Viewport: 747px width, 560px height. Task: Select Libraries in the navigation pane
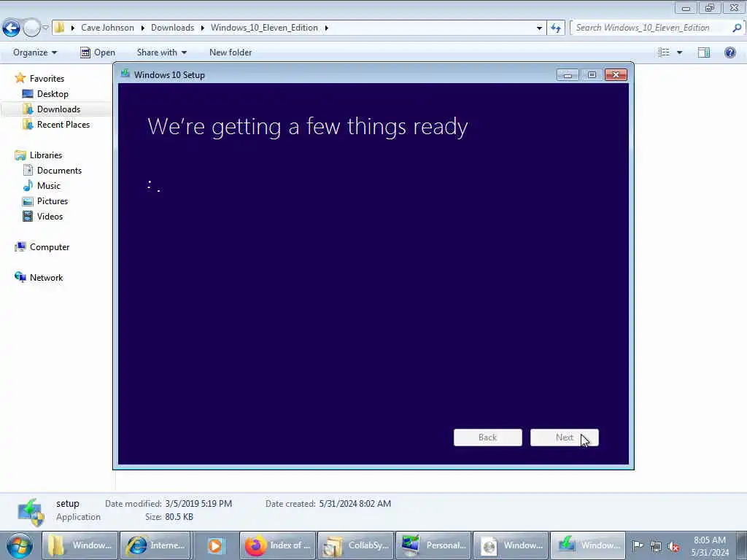coord(46,155)
